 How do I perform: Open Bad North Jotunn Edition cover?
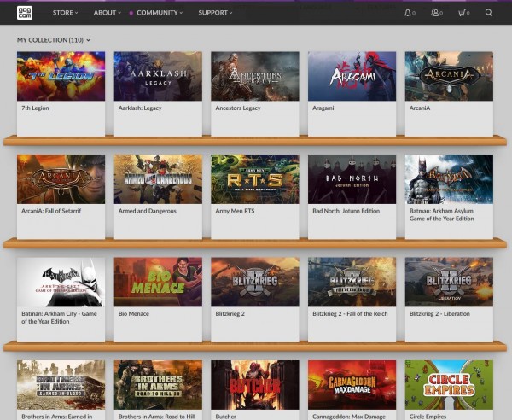coord(352,179)
